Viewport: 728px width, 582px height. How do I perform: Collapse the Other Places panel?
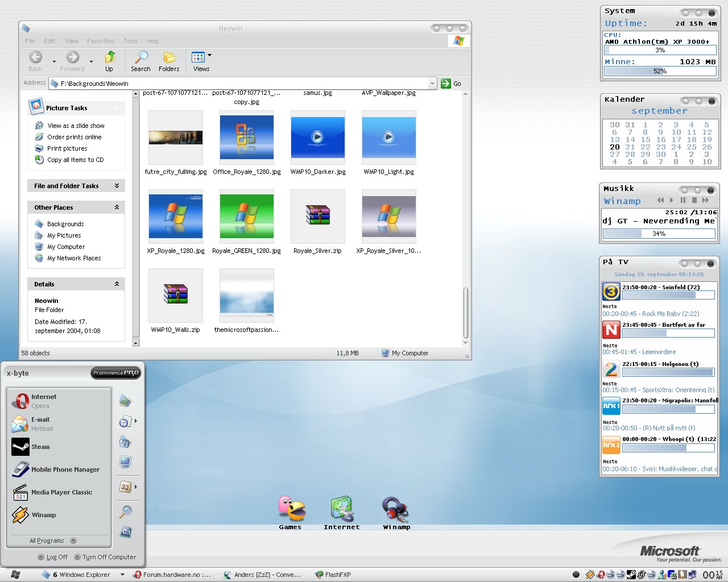pos(117,207)
